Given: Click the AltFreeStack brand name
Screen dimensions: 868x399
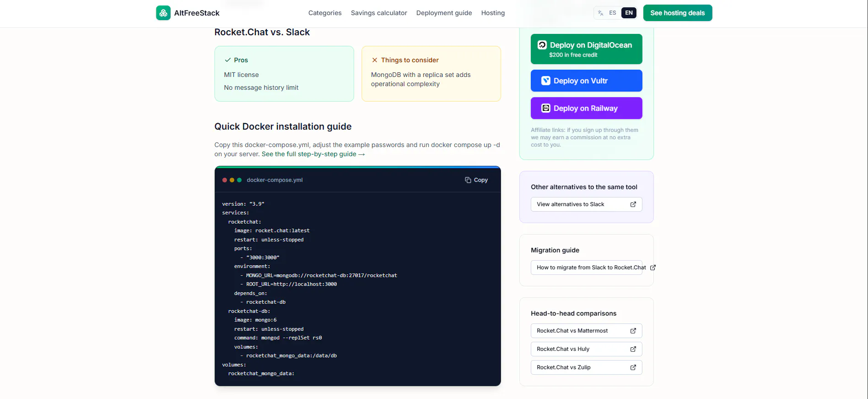Looking at the screenshot, I should point(197,13).
